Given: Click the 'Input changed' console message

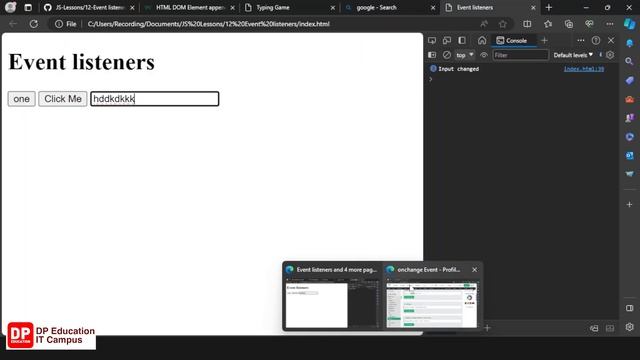Looking at the screenshot, I should coord(458,69).
